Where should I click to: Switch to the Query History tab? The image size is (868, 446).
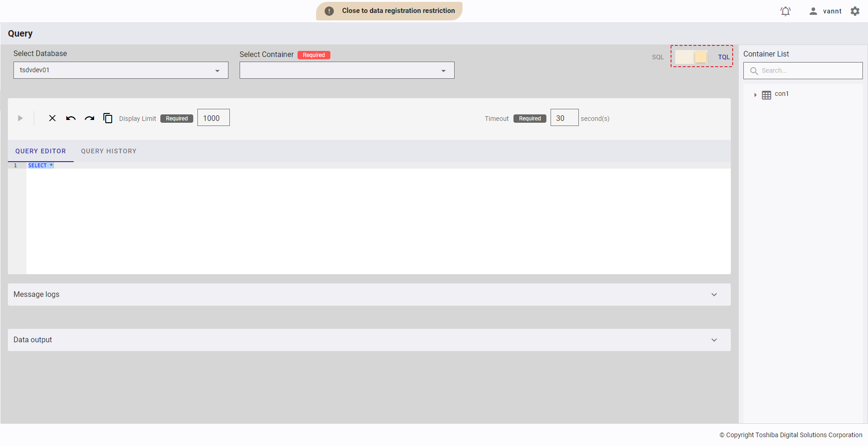(108, 151)
